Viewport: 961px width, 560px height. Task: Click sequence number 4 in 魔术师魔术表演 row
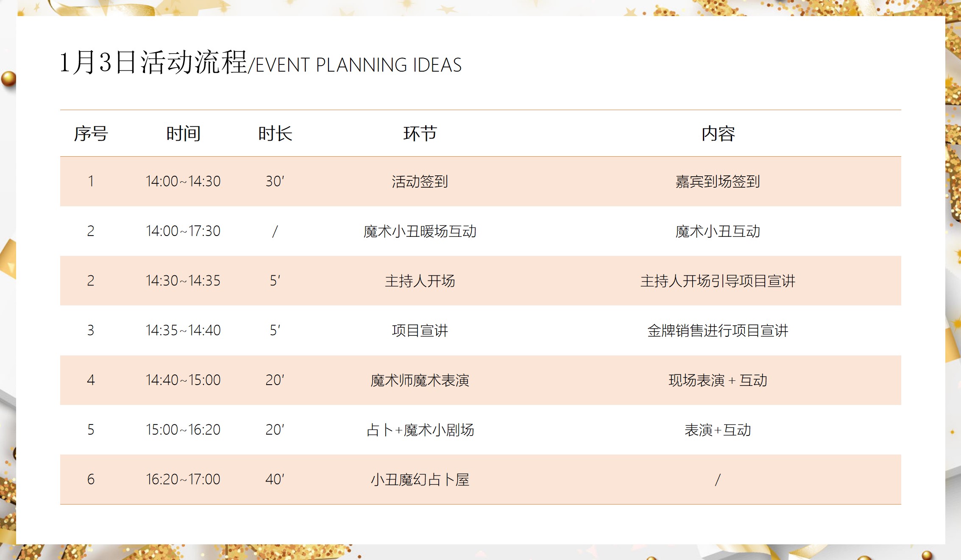[91, 380]
